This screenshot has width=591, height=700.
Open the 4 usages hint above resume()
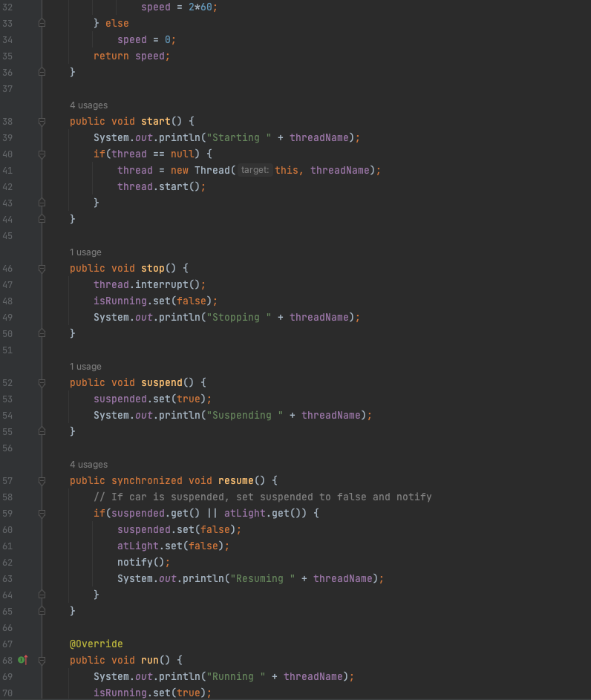88,465
